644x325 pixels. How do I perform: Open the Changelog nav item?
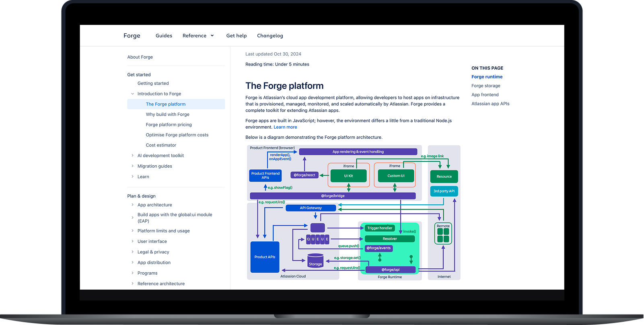click(x=270, y=35)
